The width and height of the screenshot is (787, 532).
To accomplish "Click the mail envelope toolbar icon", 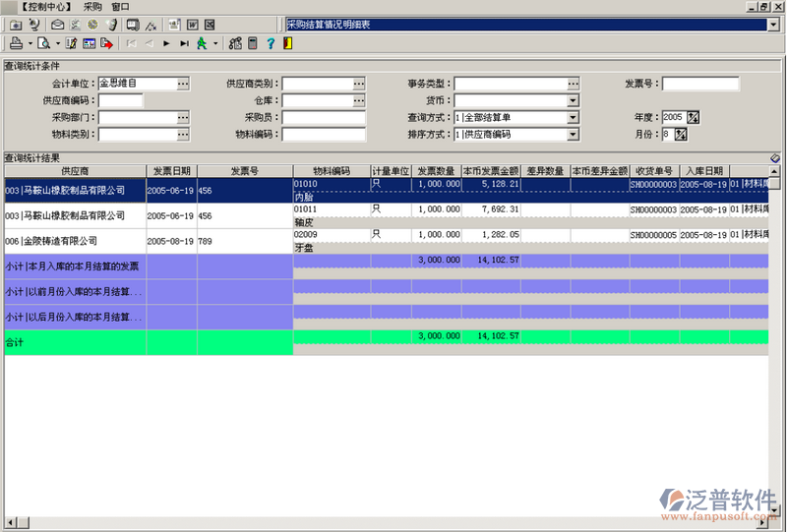I will click(x=58, y=24).
